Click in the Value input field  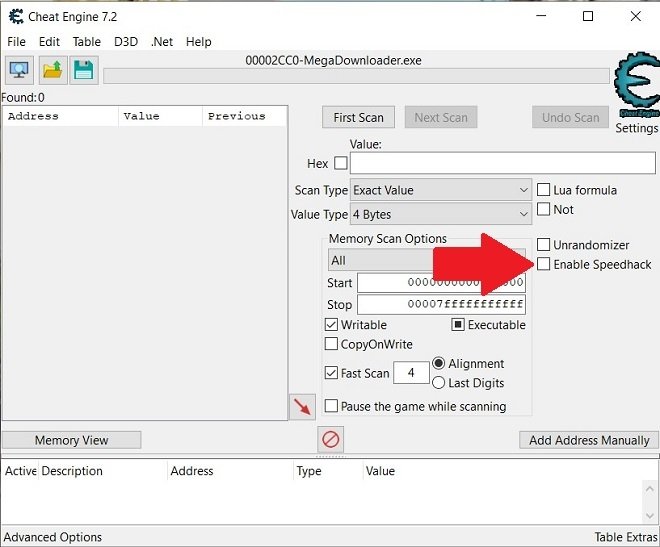click(503, 163)
